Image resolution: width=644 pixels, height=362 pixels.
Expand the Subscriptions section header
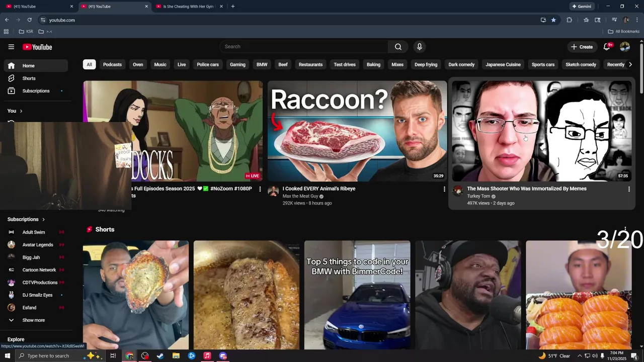coord(26,219)
